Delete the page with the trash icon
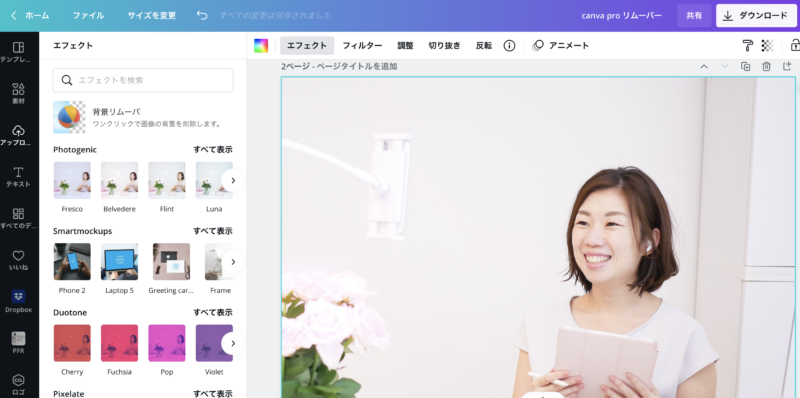This screenshot has height=398, width=800. (x=766, y=66)
